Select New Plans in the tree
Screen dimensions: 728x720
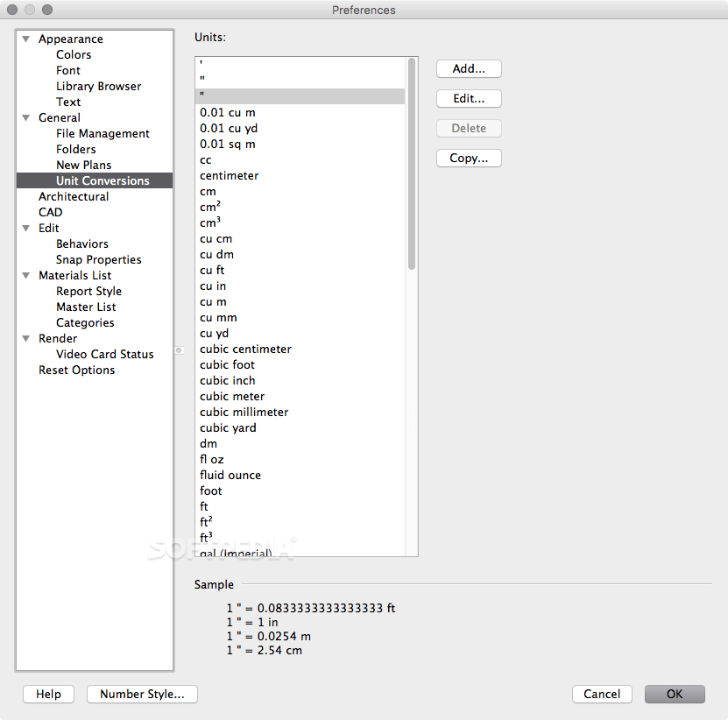(83, 166)
